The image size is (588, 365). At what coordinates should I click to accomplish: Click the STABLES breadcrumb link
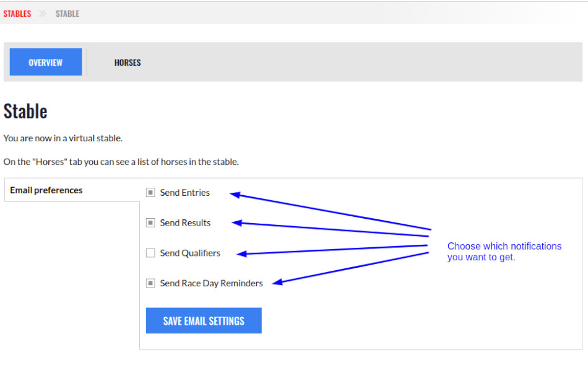tap(17, 14)
